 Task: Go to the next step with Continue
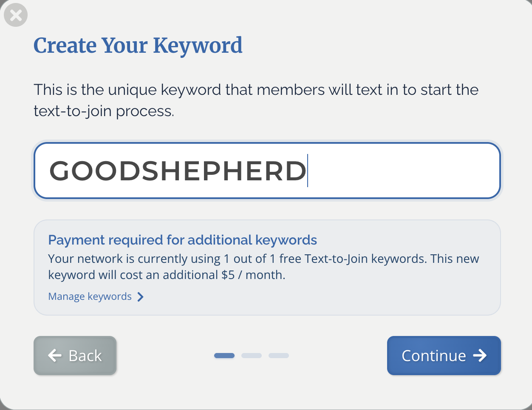(444, 356)
